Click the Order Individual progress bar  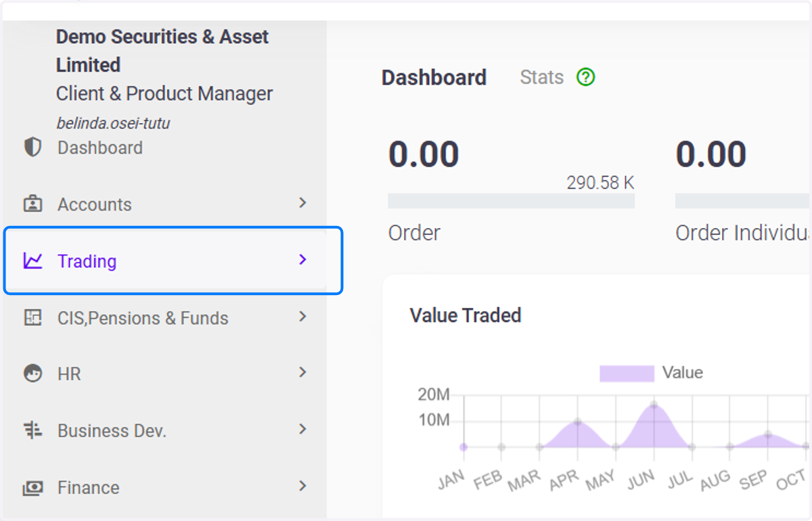point(743,200)
